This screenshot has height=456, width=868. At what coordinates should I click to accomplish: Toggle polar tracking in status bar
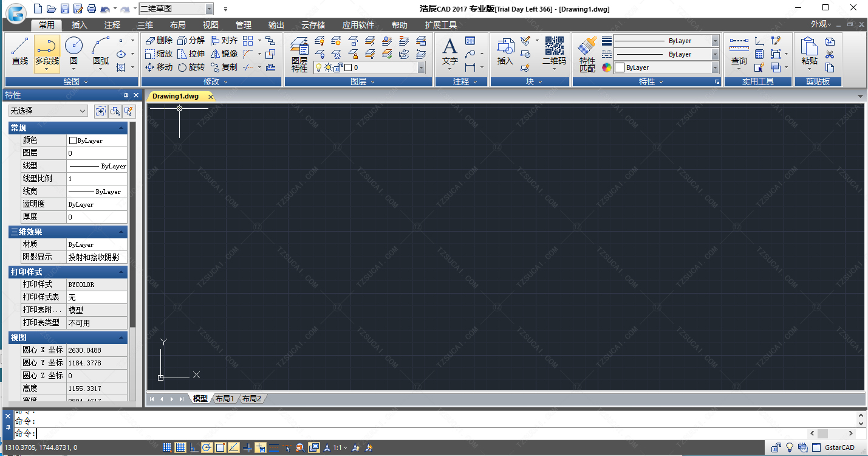tap(207, 448)
